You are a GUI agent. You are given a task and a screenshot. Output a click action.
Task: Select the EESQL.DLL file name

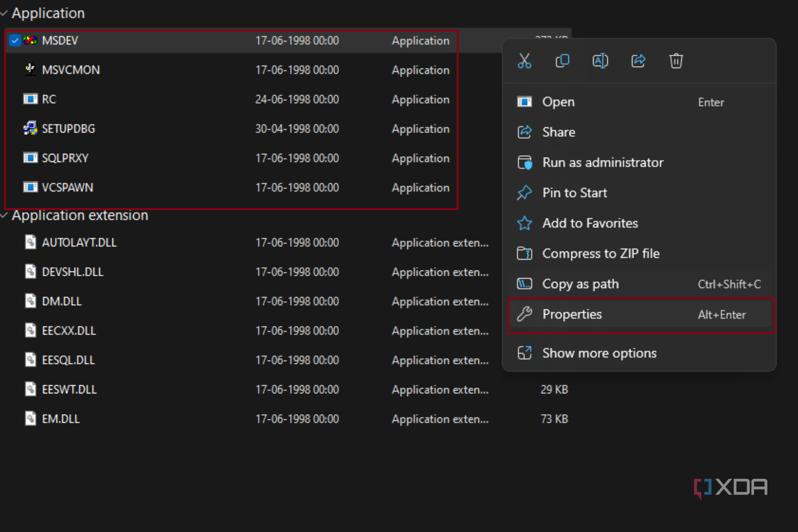click(x=68, y=360)
